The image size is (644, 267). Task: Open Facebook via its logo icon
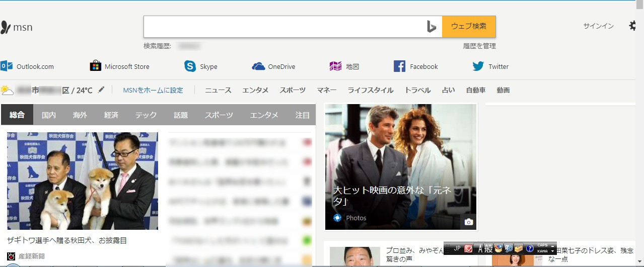click(399, 66)
